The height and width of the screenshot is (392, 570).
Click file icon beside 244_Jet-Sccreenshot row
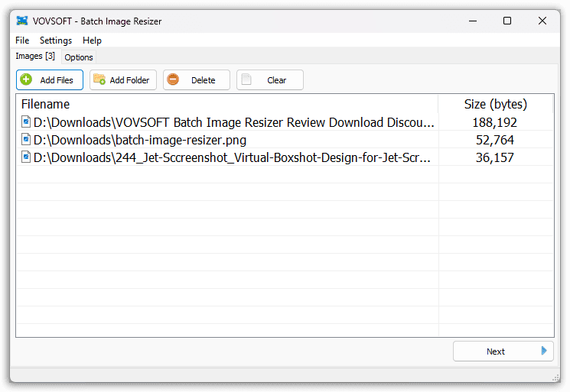pyautogui.click(x=26, y=157)
